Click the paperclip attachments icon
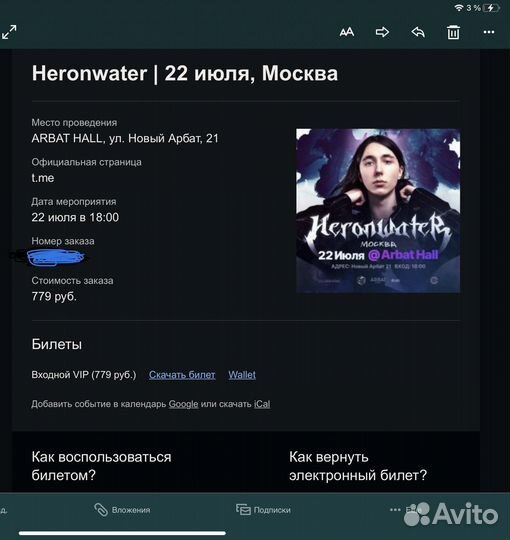 (101, 510)
